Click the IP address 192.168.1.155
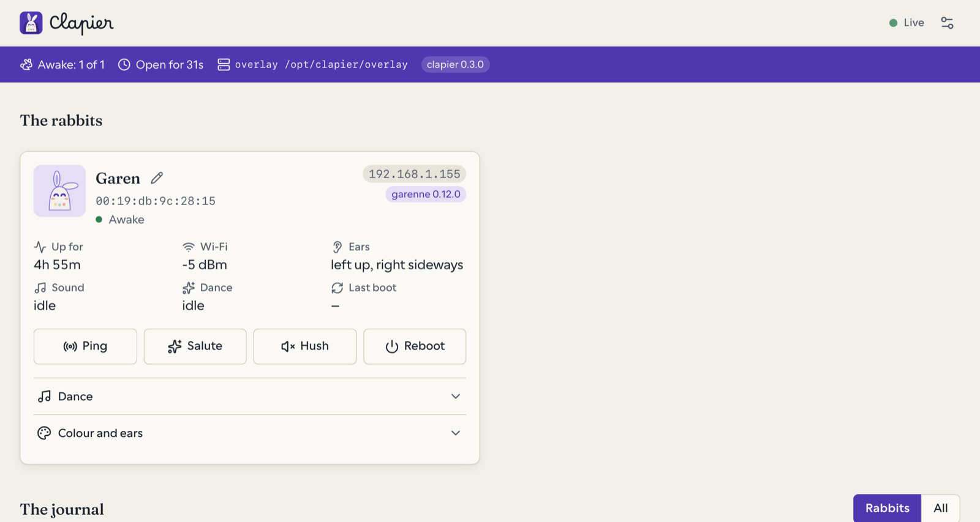980x522 pixels. point(414,174)
